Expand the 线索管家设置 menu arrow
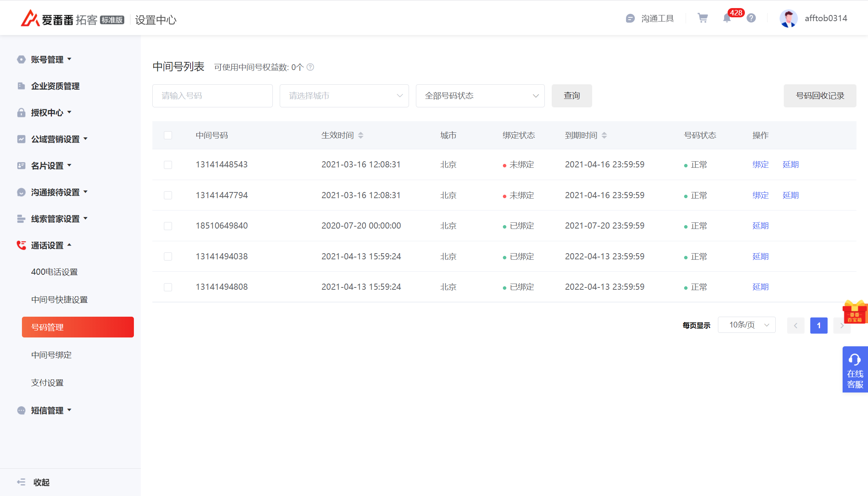The width and height of the screenshot is (868, 496). (x=85, y=218)
